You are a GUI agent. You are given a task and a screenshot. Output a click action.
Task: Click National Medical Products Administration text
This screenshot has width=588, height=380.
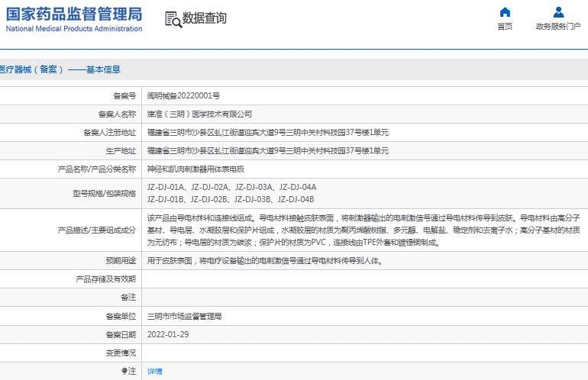click(x=74, y=29)
